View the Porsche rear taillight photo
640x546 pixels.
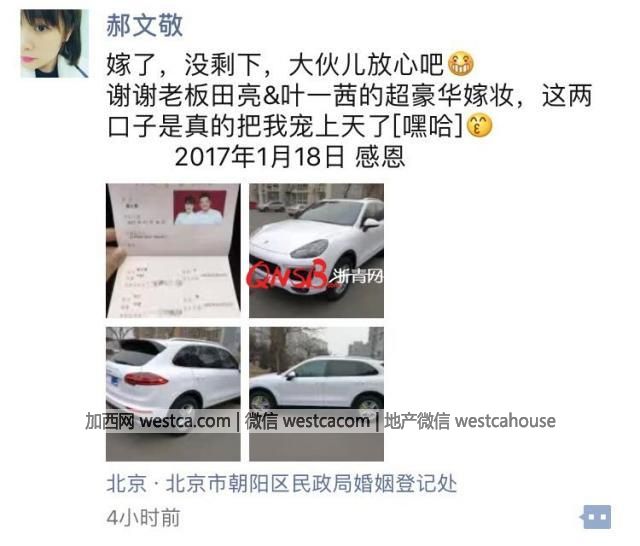click(173, 394)
